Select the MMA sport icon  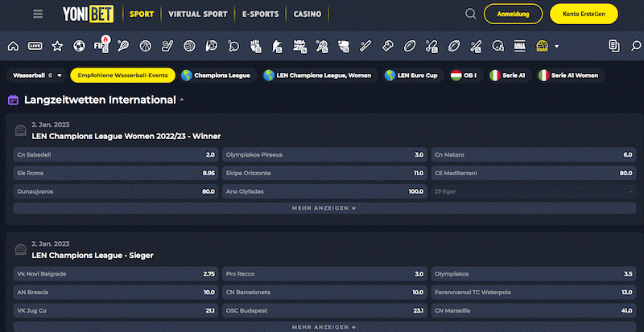[x=520, y=46]
